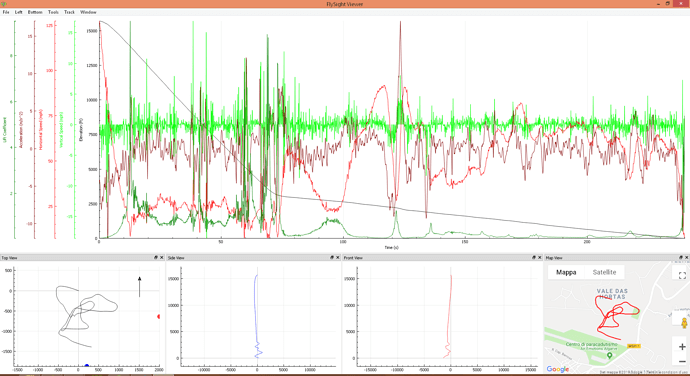Float the Top View panel
This screenshot has height=376, width=690.
point(156,258)
